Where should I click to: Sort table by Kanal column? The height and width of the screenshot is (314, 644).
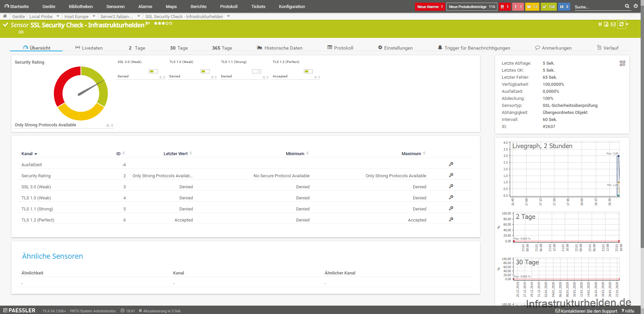coord(29,154)
